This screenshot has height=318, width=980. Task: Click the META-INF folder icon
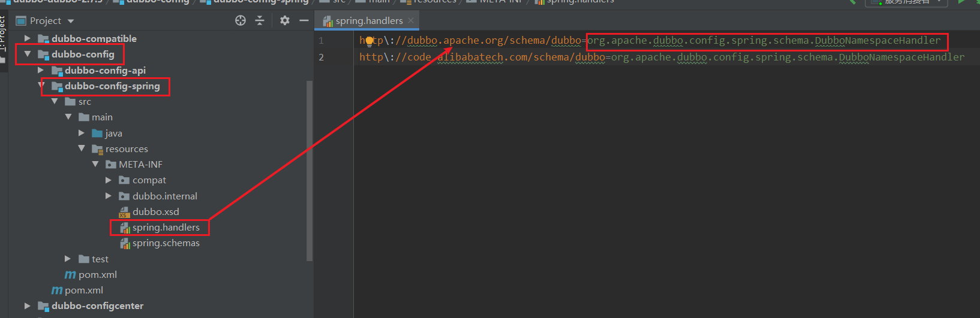(x=111, y=164)
